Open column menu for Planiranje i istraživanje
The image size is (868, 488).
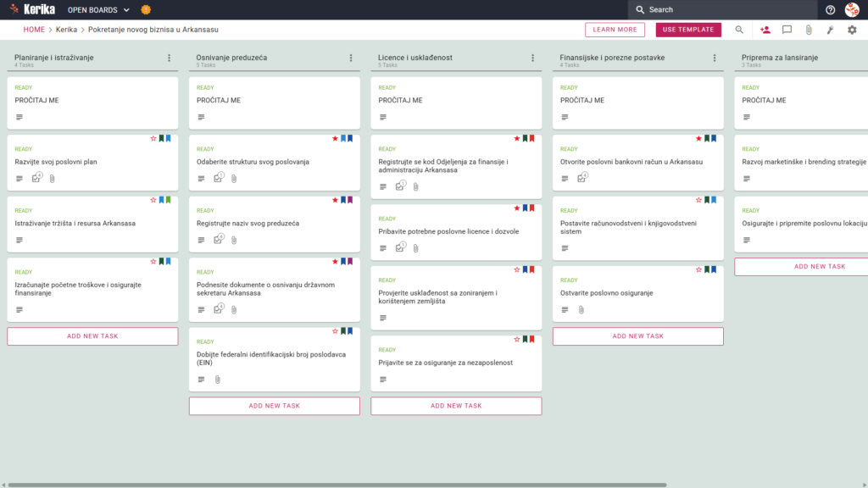170,58
